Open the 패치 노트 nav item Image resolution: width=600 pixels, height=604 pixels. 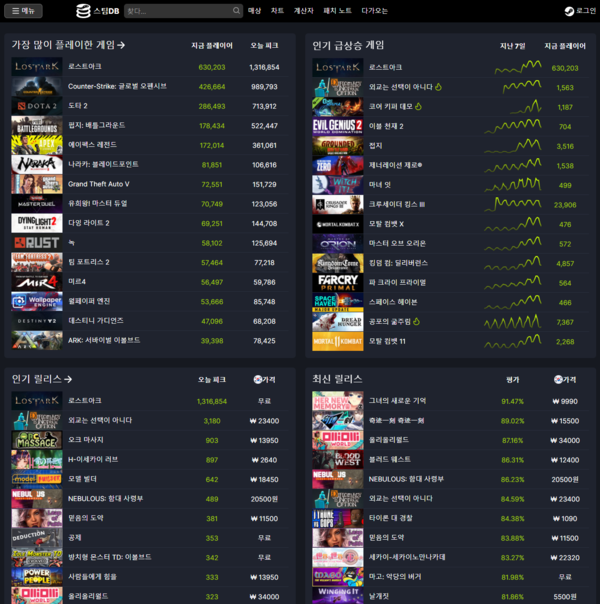coord(337,11)
